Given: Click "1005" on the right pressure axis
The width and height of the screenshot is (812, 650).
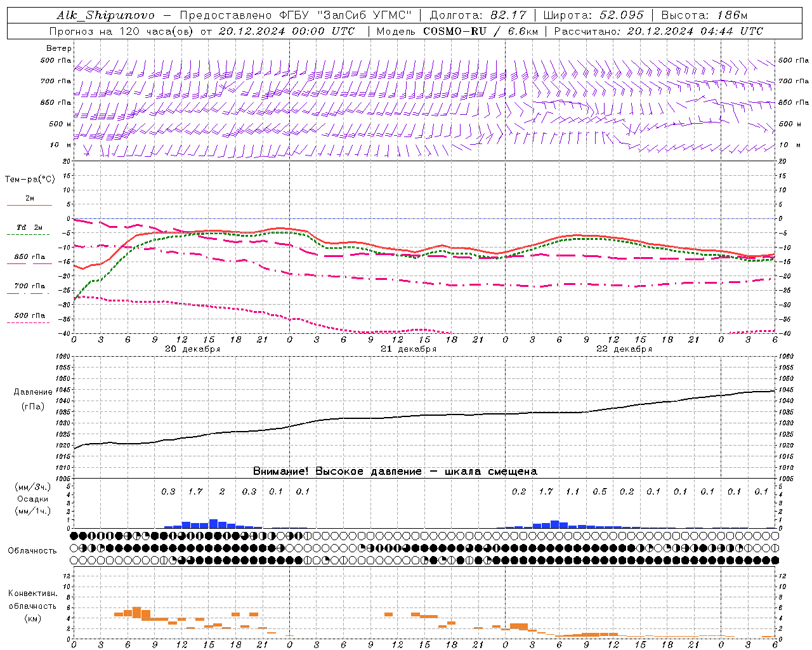Looking at the screenshot, I should tap(786, 478).
